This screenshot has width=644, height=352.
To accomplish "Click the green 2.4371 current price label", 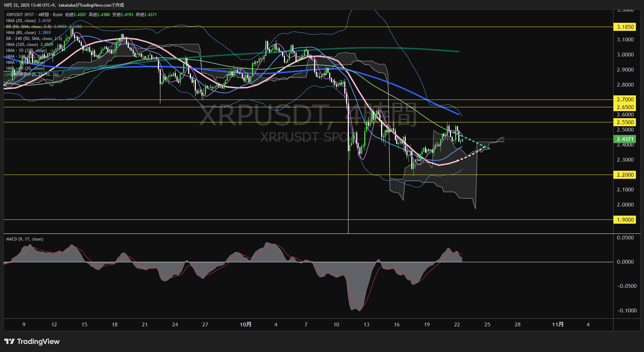I will tap(625, 139).
